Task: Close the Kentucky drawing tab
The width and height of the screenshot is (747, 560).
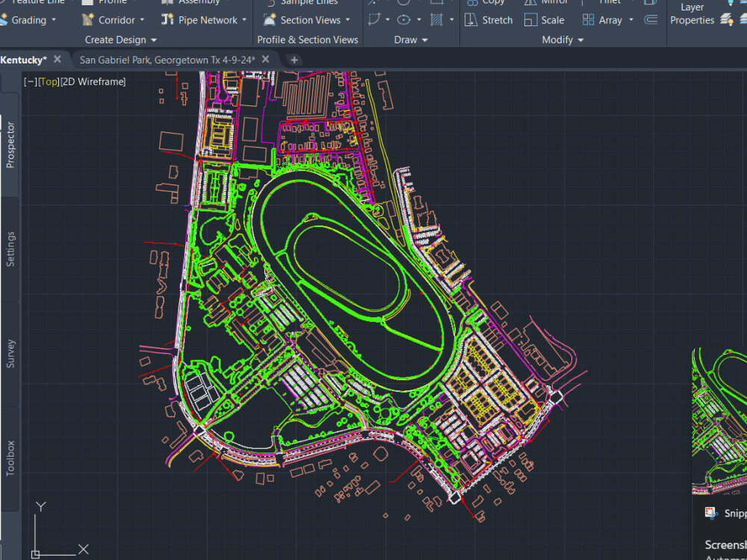Action: (x=58, y=59)
